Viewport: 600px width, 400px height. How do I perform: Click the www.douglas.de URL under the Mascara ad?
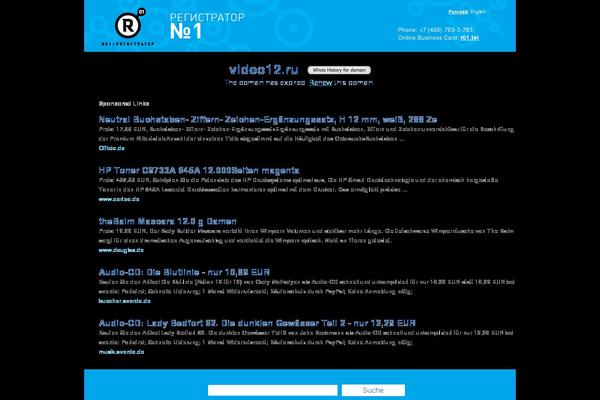tap(121, 250)
